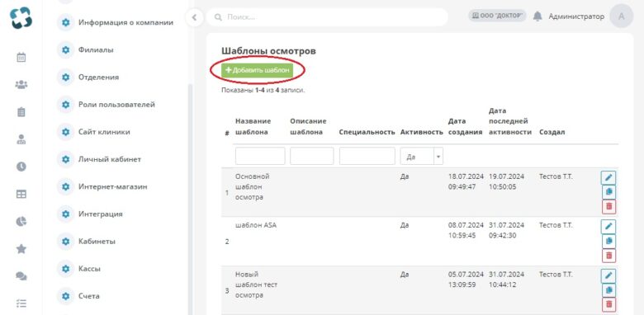Edit the Основной шаблон осмотра row
The height and width of the screenshot is (315, 644).
point(608,178)
